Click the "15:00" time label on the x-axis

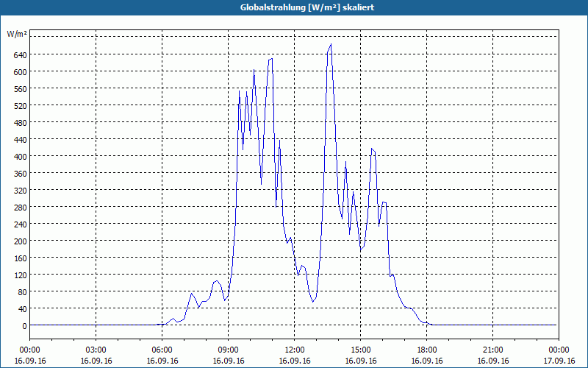[x=360, y=350]
